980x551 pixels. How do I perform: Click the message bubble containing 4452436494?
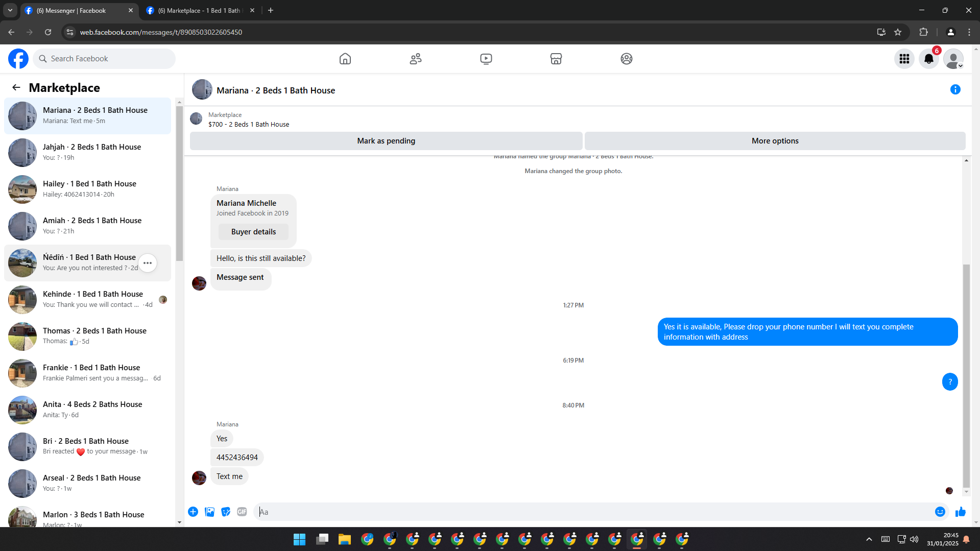coord(237,457)
